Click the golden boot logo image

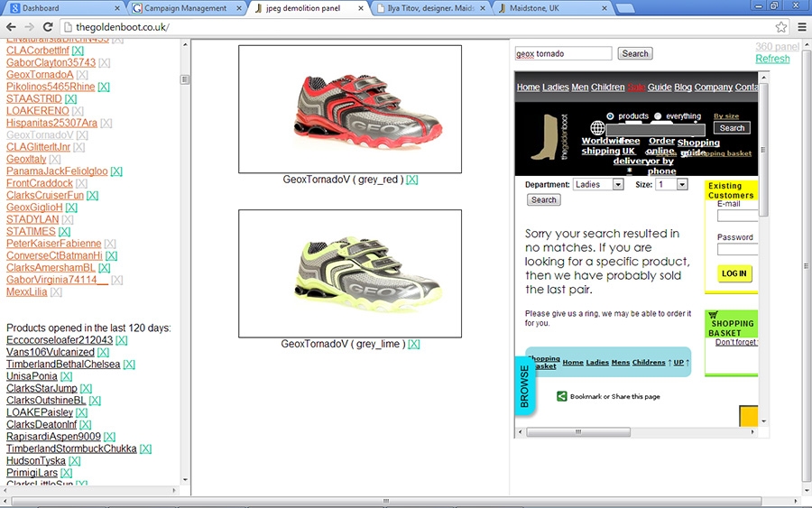549,137
